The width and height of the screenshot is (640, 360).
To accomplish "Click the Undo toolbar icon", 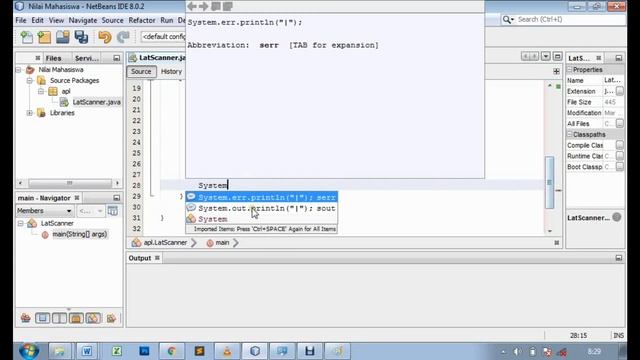I will coord(104,37).
